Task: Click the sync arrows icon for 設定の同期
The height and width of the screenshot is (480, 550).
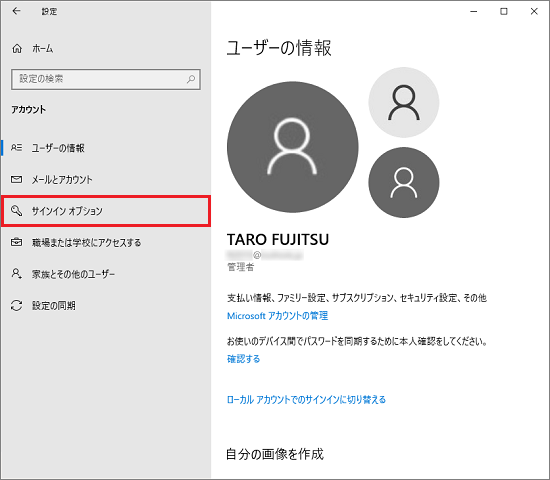Action: [x=16, y=305]
